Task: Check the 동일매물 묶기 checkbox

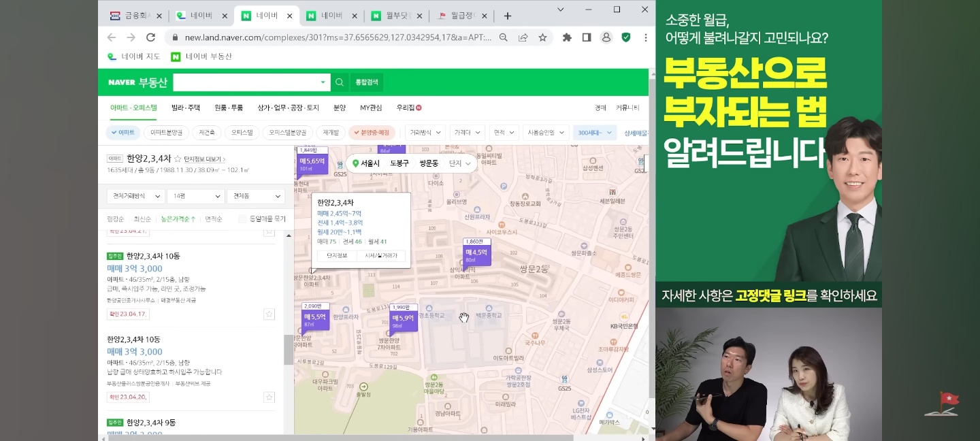Action: (x=242, y=219)
